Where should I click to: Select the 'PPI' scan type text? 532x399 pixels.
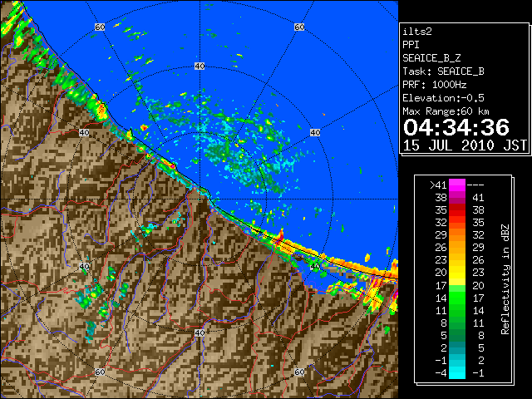pos(411,45)
